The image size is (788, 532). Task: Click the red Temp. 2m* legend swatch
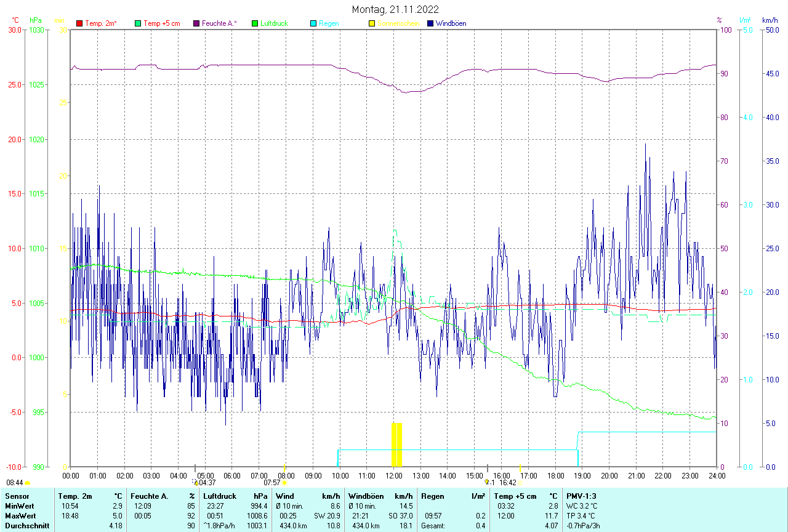[x=79, y=23]
